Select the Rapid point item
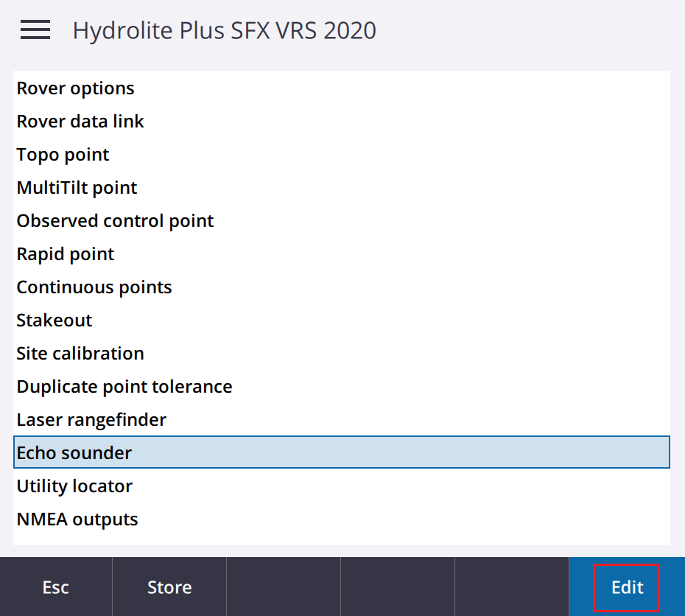Viewport: 685px width, 616px height. (342, 254)
